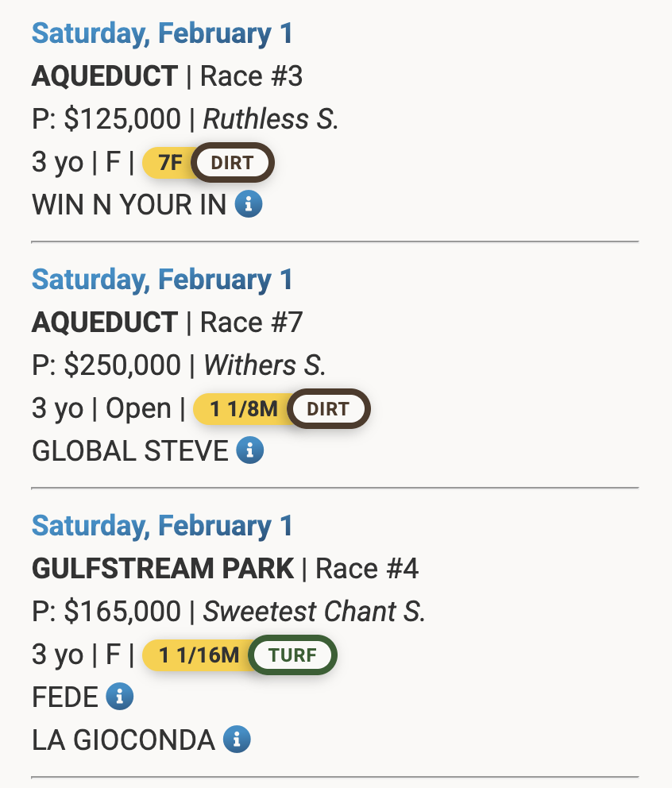Open info icon beside WIN N YOUR IN
The height and width of the screenshot is (788, 672).
pos(249,205)
